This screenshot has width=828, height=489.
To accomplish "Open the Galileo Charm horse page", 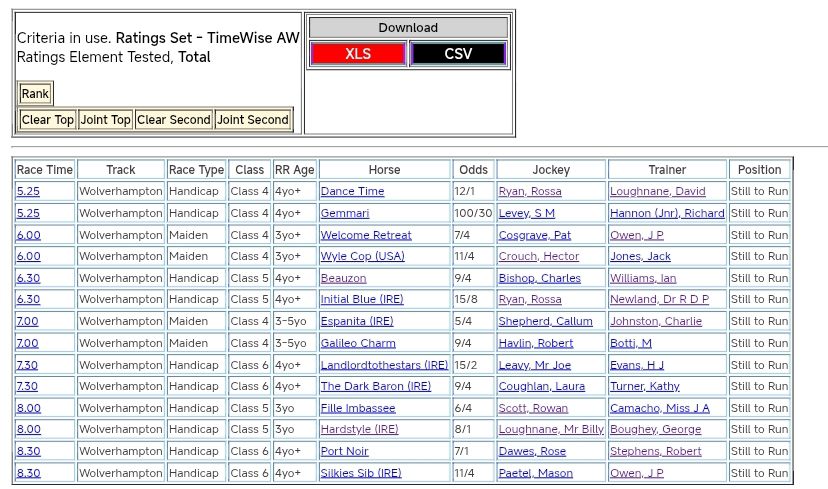I will pos(358,343).
